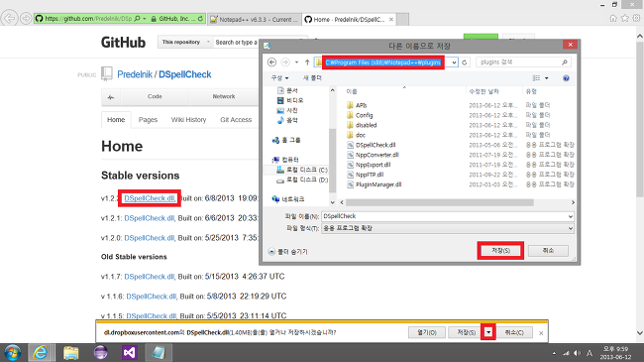The width and height of the screenshot is (644, 362).
Task: Expand the address path dropdown
Action: pos(454,62)
